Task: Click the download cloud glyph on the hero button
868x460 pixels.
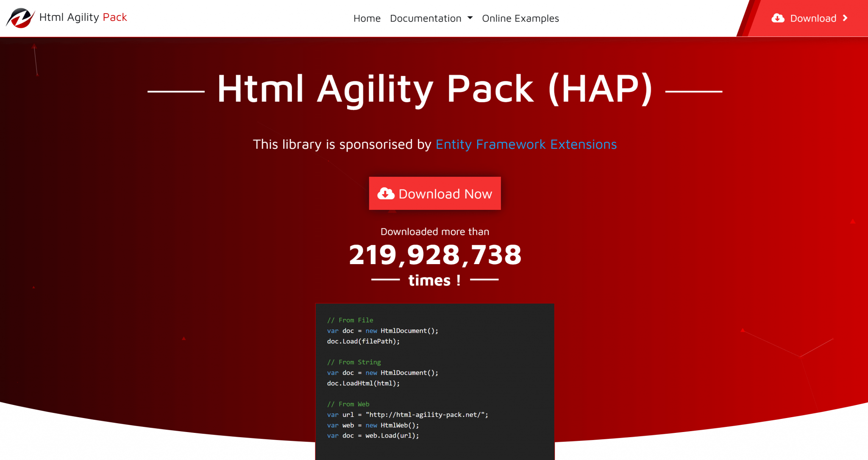Action: [x=386, y=193]
